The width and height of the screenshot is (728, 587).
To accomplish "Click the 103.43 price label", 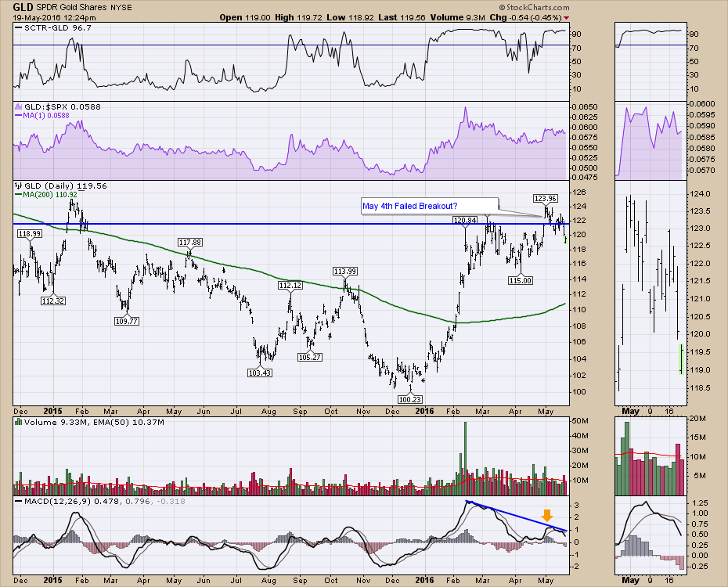I will [x=260, y=373].
